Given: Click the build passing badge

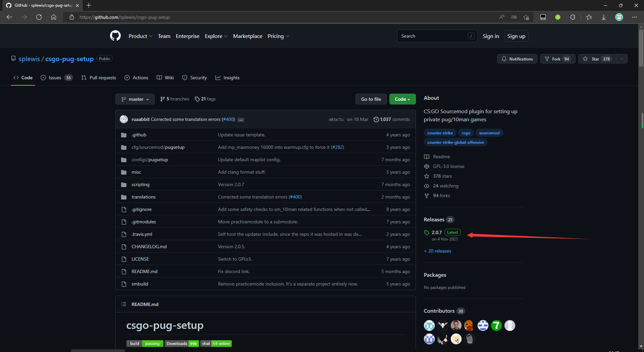Looking at the screenshot, I should click(x=145, y=344).
